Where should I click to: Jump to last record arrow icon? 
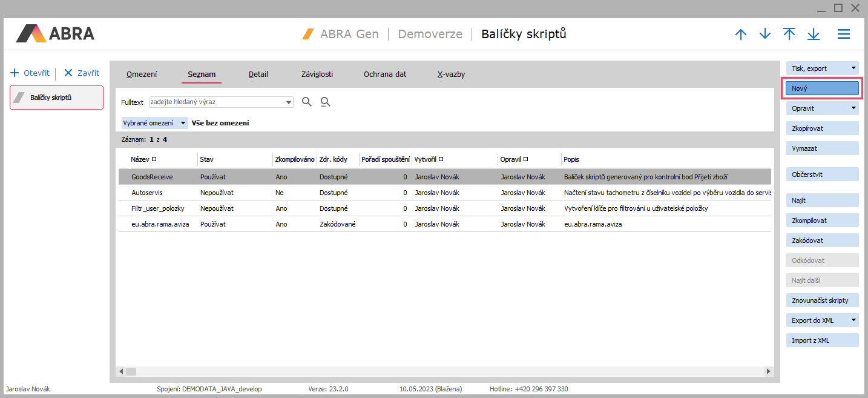(814, 35)
